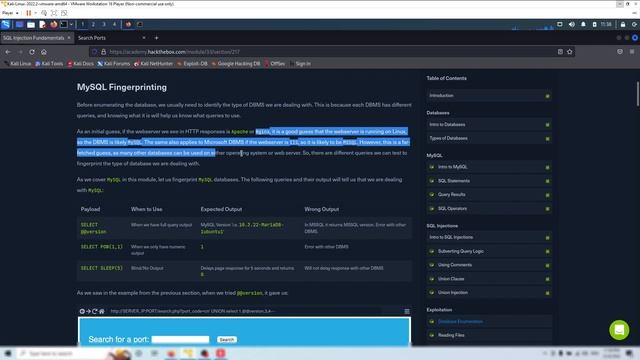Image resolution: width=640 pixels, height=360 pixels.
Task: Open the Exploit-DB bookmark
Action: [192, 64]
